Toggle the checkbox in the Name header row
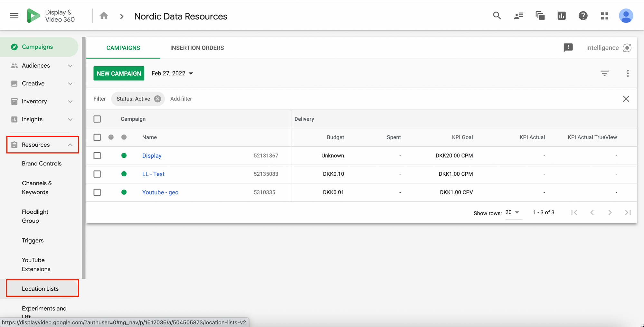This screenshot has width=644, height=327. (x=97, y=137)
